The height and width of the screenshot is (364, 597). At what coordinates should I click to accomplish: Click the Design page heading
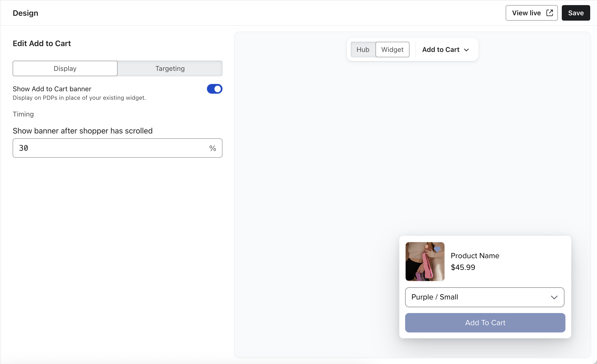point(26,13)
